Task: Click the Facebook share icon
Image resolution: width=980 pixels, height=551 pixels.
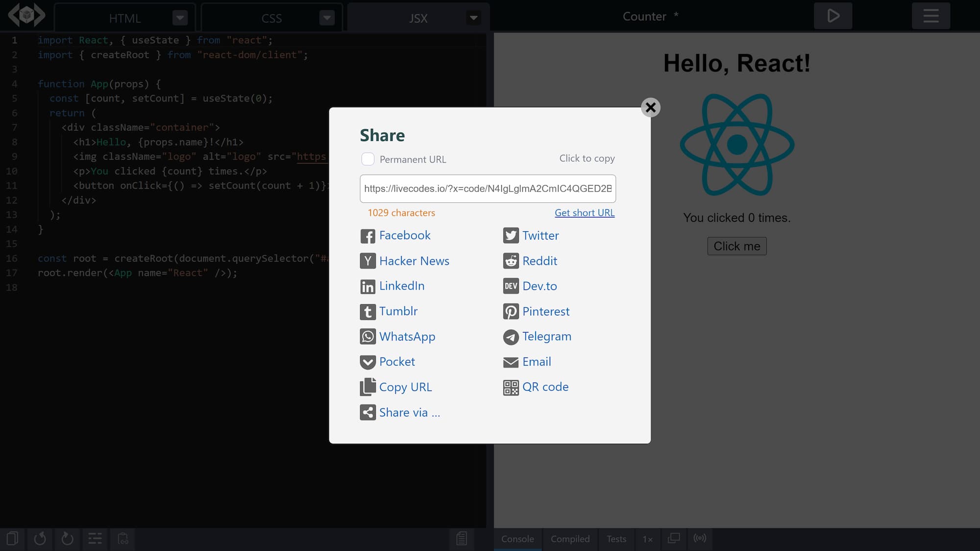Action: click(367, 235)
